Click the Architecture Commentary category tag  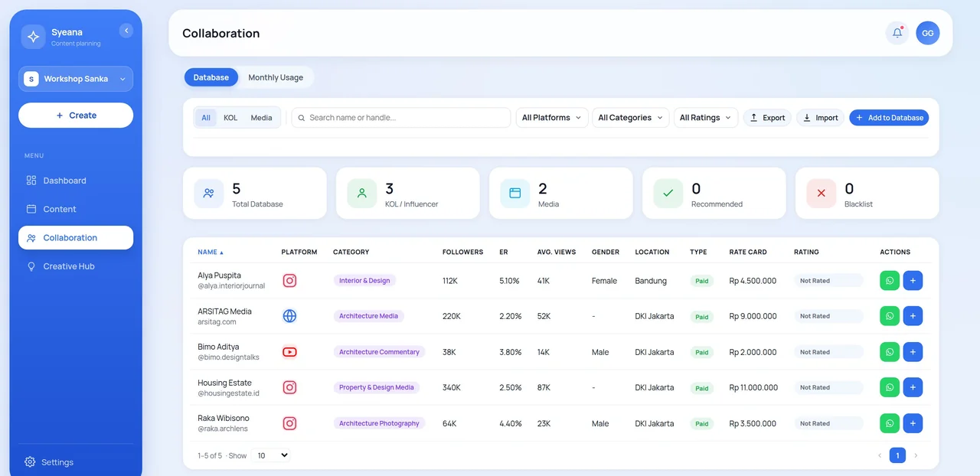point(379,352)
